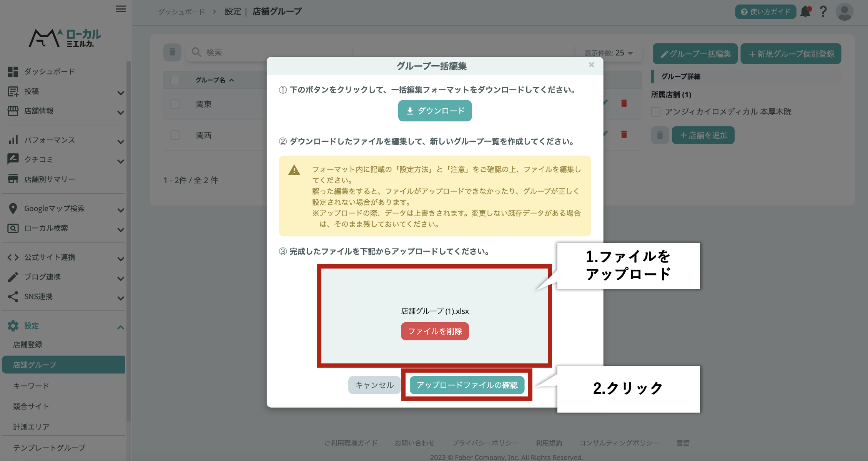Check the 関西 group checkbox

pyautogui.click(x=175, y=135)
